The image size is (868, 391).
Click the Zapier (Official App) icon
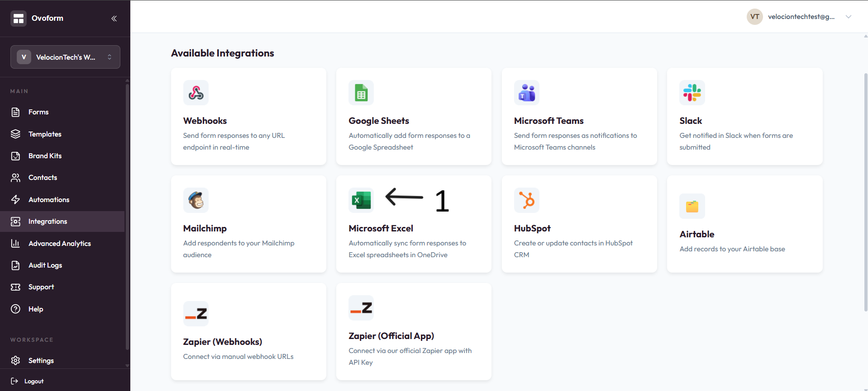[361, 308]
